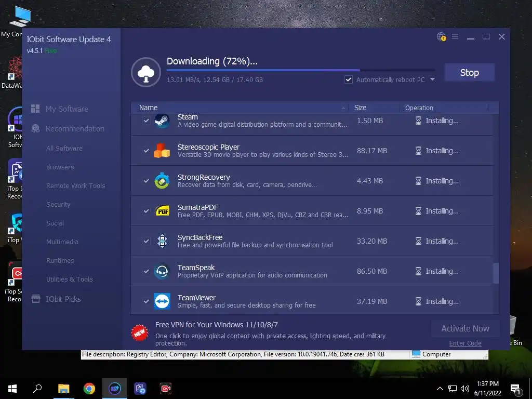
Task: Open taskbar search magnifier
Action: coord(37,389)
